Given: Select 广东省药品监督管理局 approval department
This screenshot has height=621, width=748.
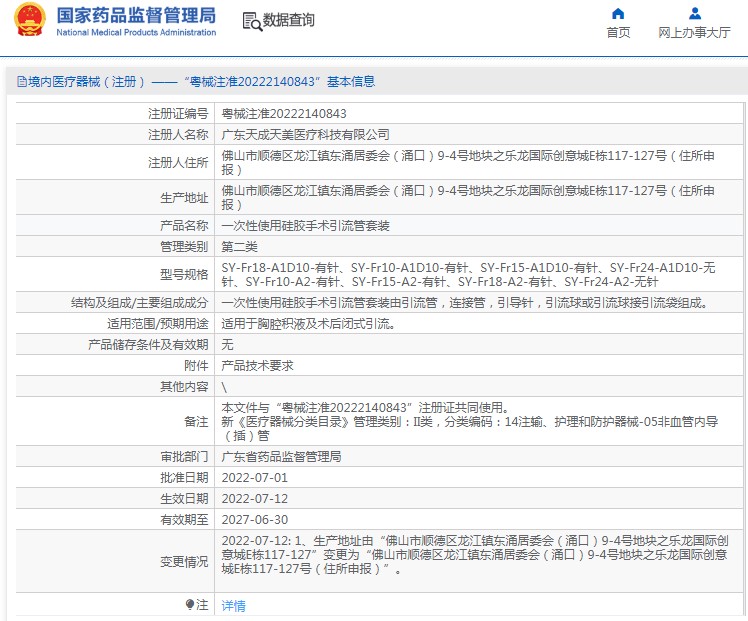Looking at the screenshot, I should coord(281,457).
